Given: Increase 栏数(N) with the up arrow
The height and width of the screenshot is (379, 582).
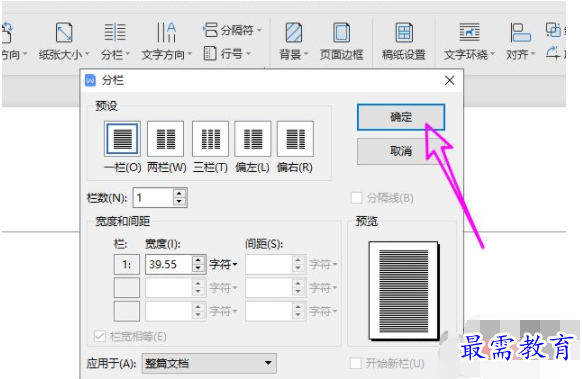Looking at the screenshot, I should click(x=179, y=193).
